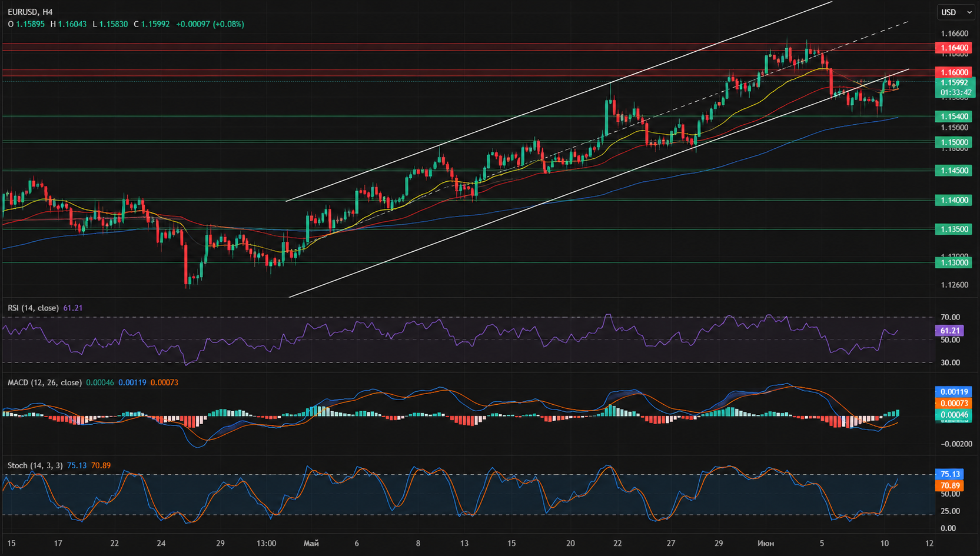980x556 pixels.
Task: Open the USD currency dropdown
Action: [956, 12]
